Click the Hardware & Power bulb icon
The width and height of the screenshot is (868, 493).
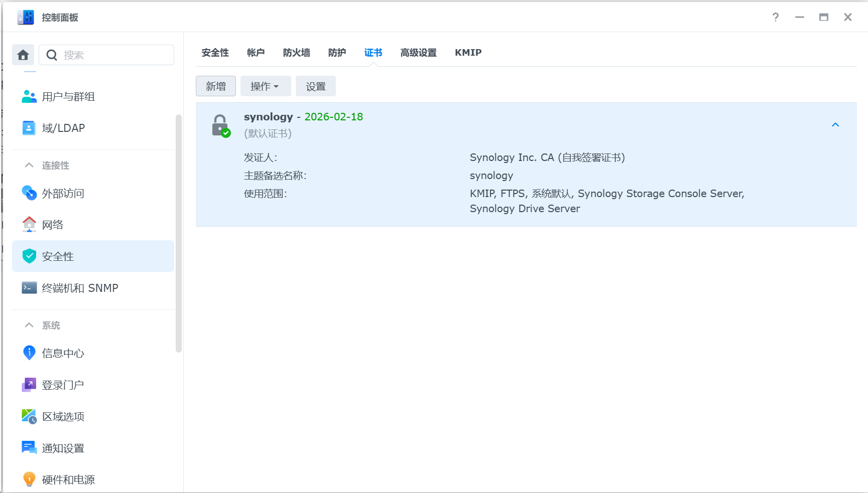pyautogui.click(x=29, y=479)
